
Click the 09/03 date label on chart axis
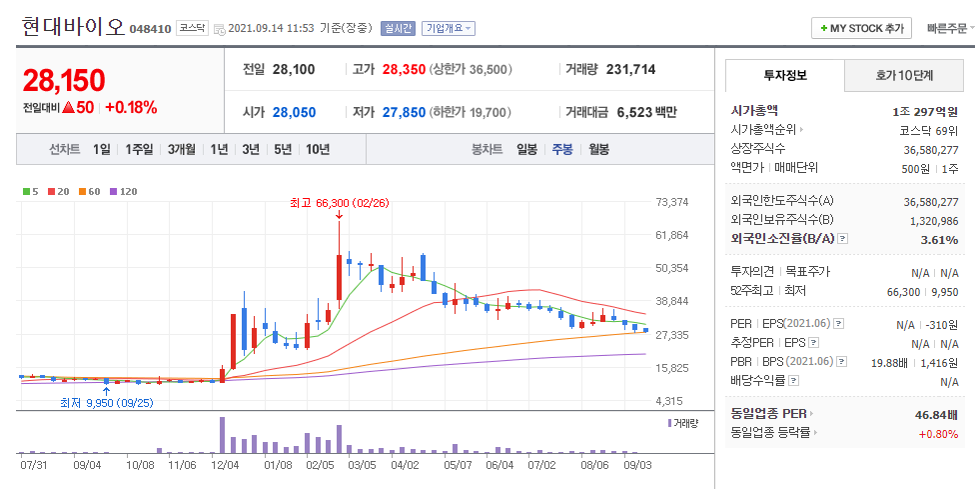pos(635,465)
